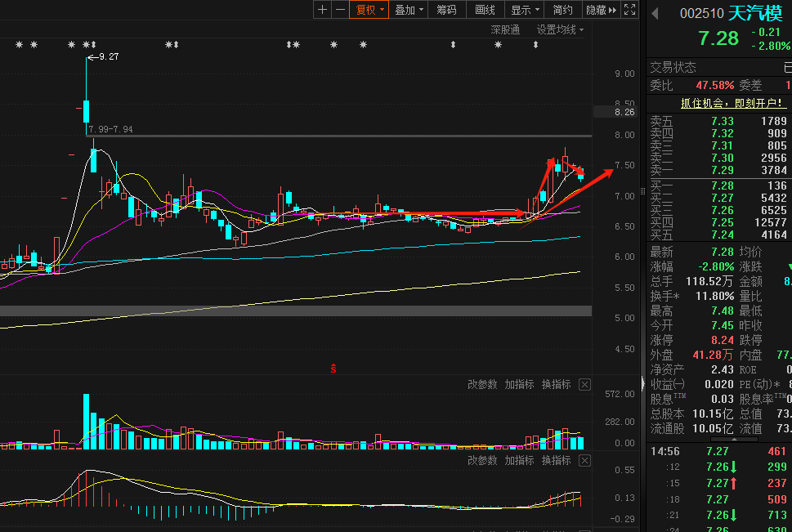Select the :21 tick row with 713

(x=719, y=516)
